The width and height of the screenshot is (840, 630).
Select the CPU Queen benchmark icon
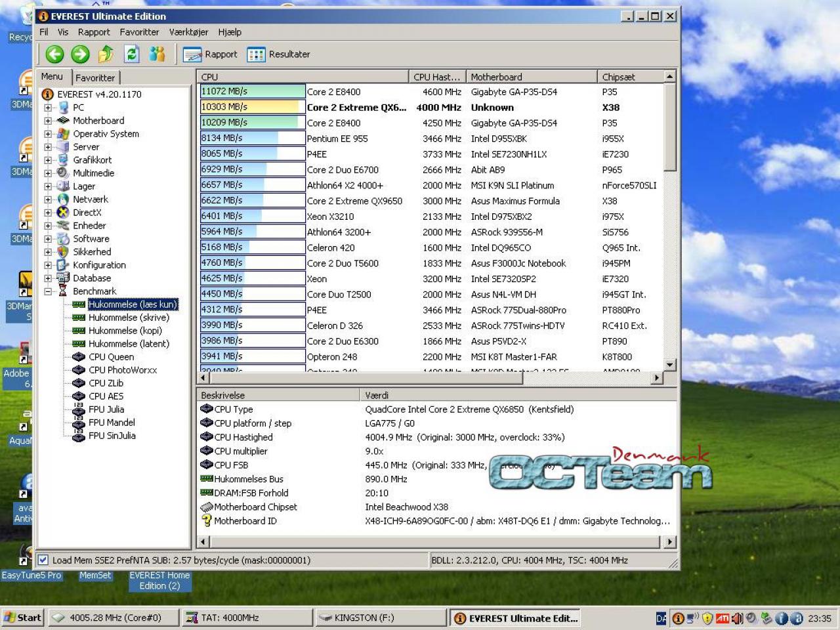coord(79,357)
